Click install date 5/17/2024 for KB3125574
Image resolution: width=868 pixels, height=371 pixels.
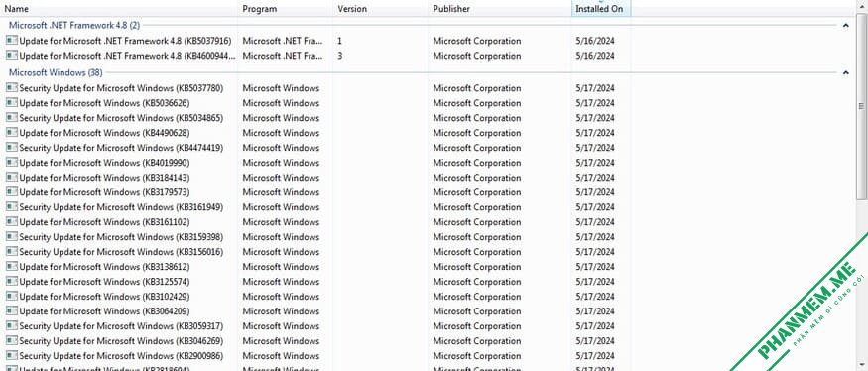pos(595,282)
